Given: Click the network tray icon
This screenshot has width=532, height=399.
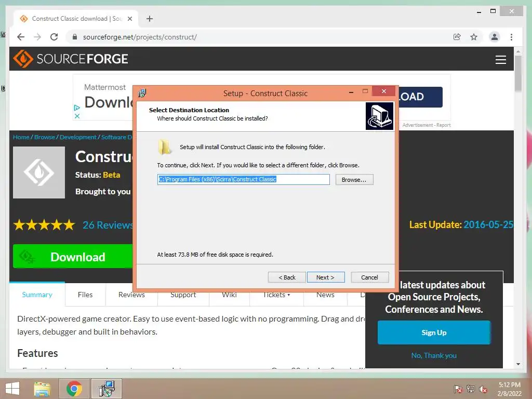Looking at the screenshot, I should pyautogui.click(x=471, y=389).
